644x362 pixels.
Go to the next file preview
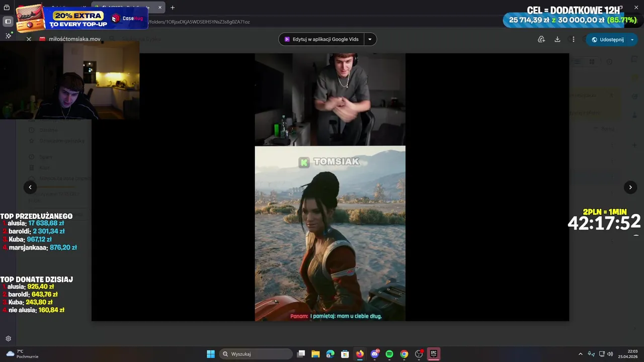coord(630,187)
